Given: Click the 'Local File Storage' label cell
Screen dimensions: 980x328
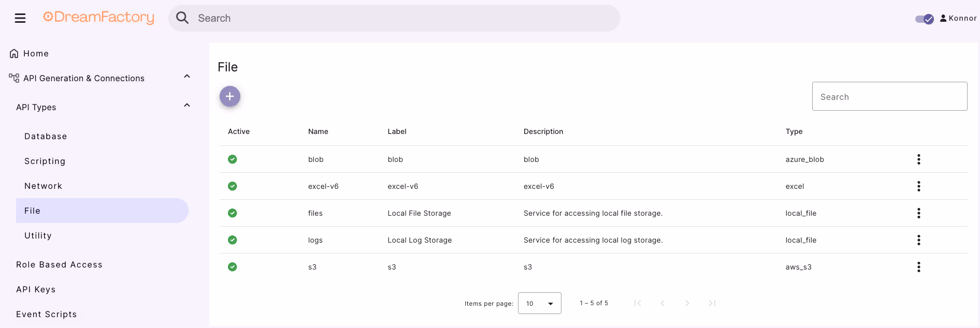Looking at the screenshot, I should pyautogui.click(x=419, y=213).
